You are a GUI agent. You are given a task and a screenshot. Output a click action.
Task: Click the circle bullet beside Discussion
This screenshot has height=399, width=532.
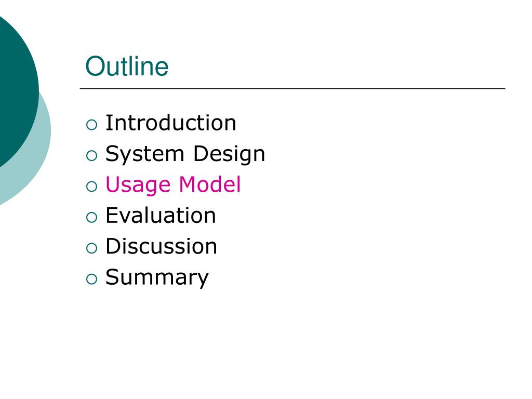coord(91,248)
